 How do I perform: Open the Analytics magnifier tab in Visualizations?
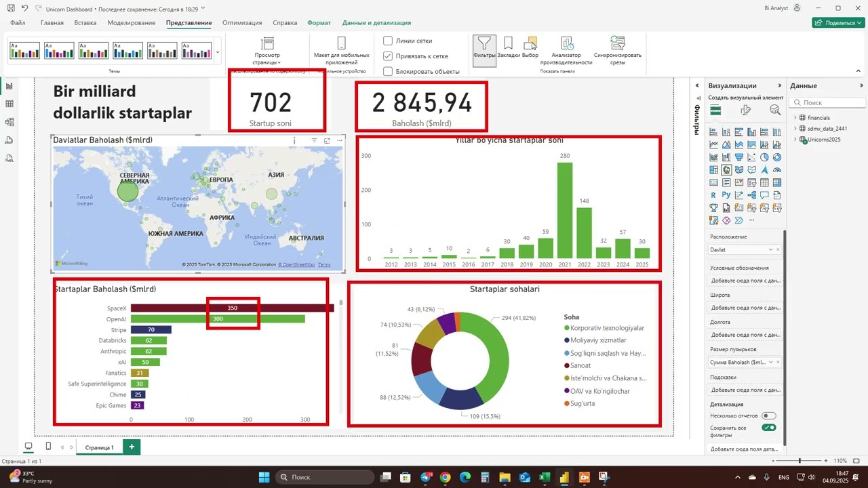click(775, 110)
